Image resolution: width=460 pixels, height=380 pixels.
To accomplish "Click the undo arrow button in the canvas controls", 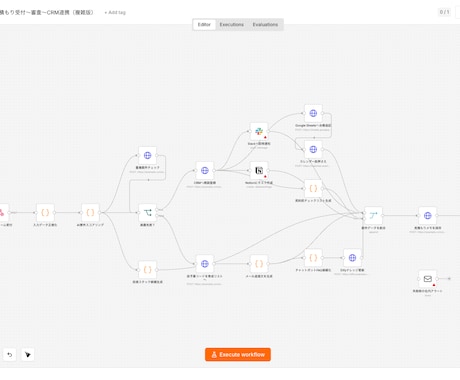I will coord(10,355).
